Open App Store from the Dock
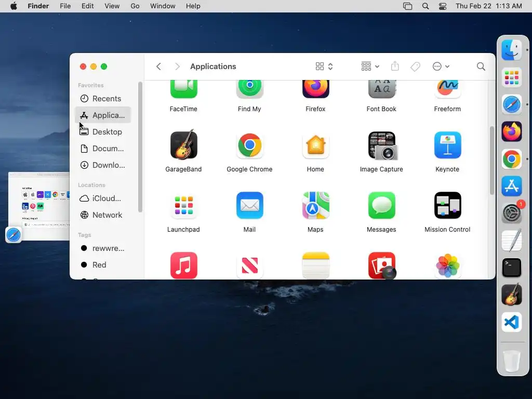This screenshot has height=399, width=532. (x=512, y=186)
